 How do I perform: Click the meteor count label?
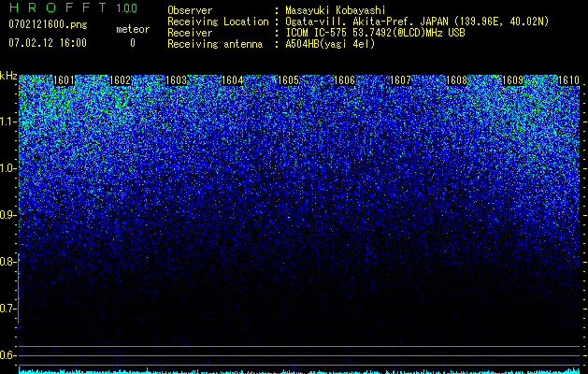(x=133, y=29)
